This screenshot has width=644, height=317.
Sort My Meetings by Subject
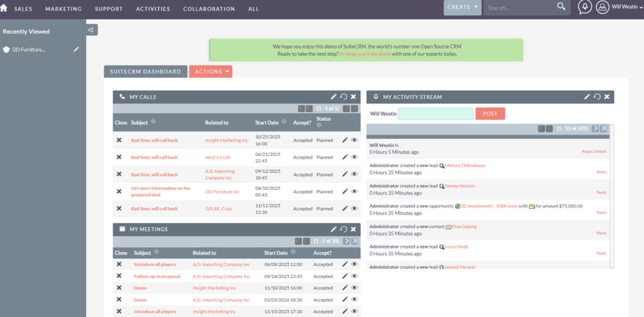(156, 252)
